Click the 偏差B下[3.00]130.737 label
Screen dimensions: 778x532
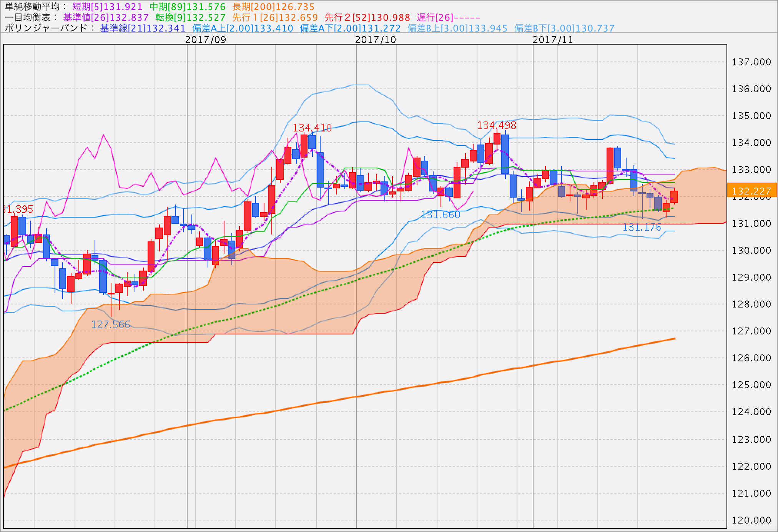coord(564,28)
